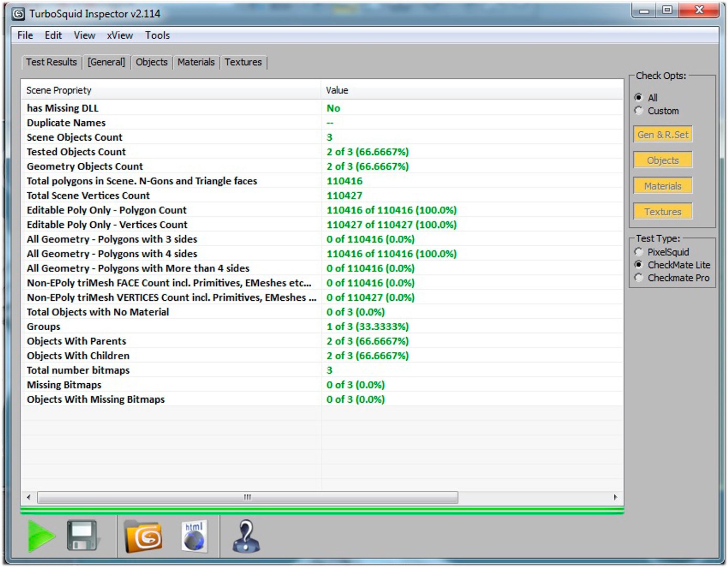Viewport: 728px width, 567px height.
Task: Click the scrollbar right arrow
Action: pyautogui.click(x=615, y=497)
